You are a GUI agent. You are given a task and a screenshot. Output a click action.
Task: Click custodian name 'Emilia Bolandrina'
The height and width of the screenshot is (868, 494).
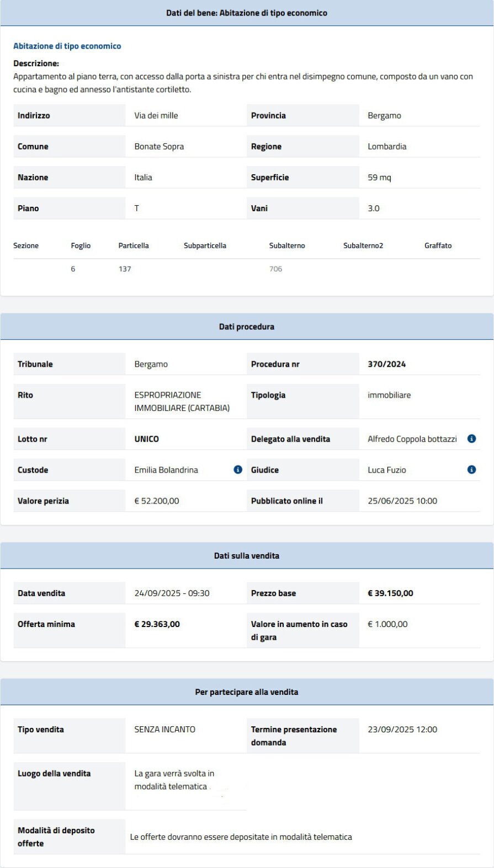[166, 470]
